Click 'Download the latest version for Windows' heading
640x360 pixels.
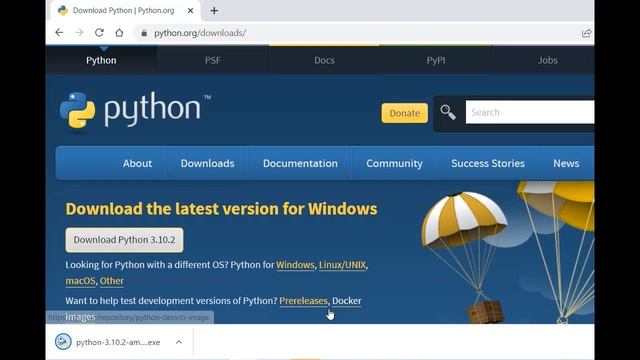(221, 209)
